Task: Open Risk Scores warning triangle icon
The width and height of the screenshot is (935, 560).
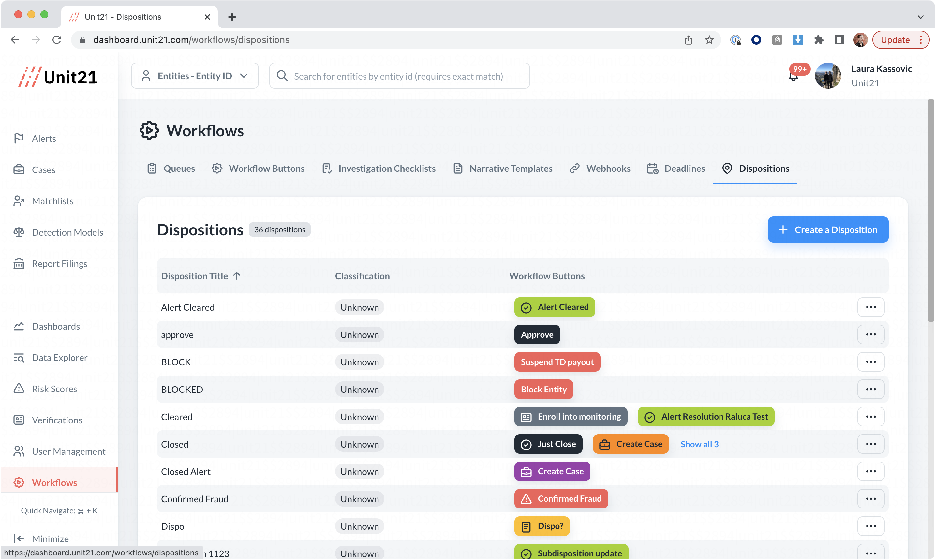Action: click(x=19, y=389)
